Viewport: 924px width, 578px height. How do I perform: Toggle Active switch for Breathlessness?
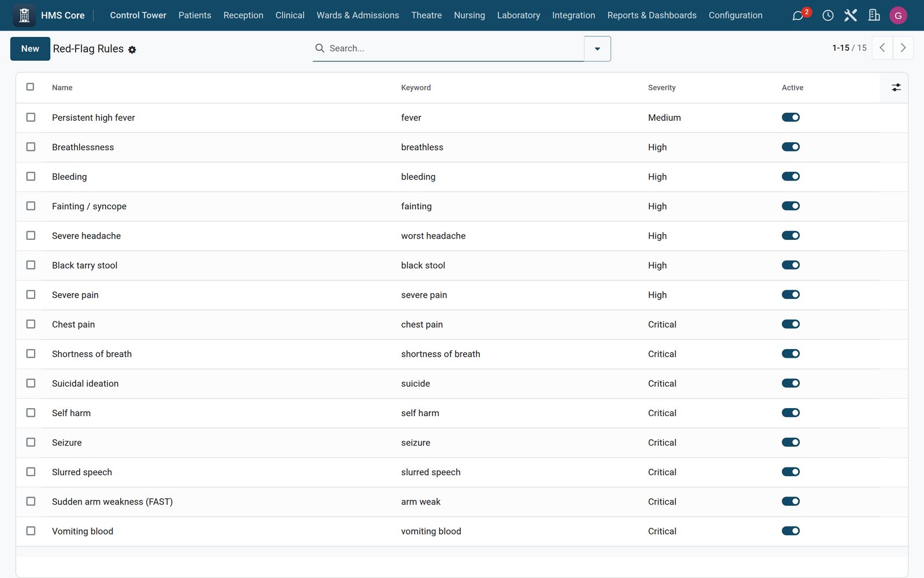click(x=791, y=147)
